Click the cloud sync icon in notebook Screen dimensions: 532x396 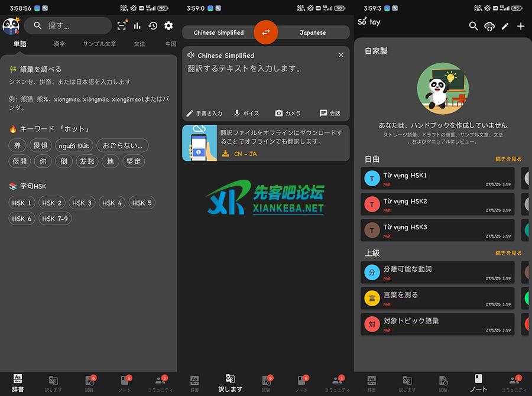point(489,26)
